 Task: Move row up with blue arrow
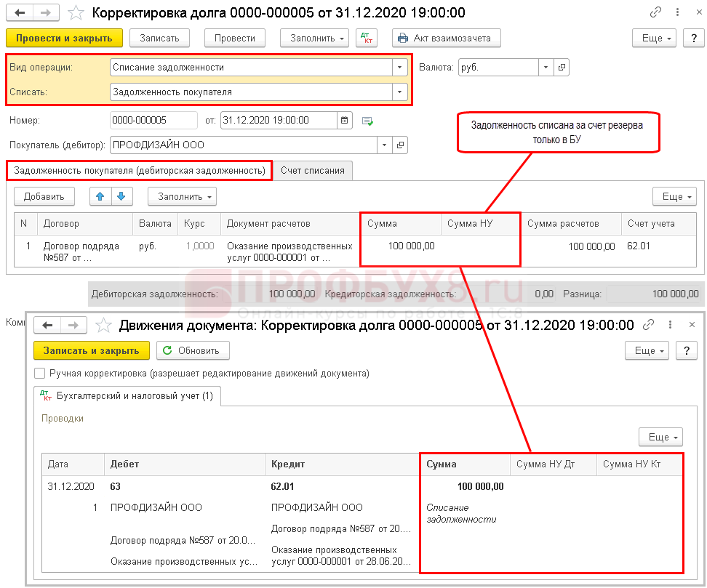coord(100,196)
